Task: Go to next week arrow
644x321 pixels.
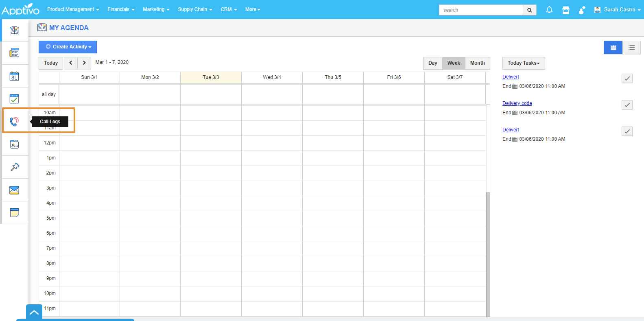Action: [84, 63]
